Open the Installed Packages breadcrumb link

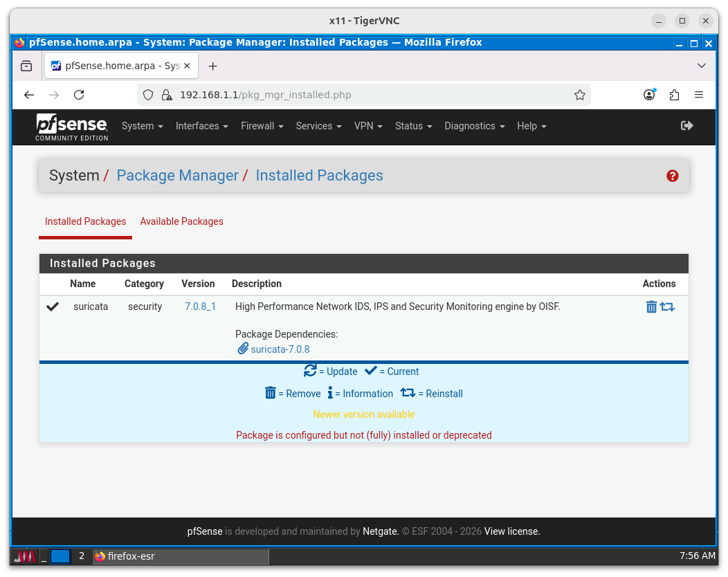tap(320, 176)
